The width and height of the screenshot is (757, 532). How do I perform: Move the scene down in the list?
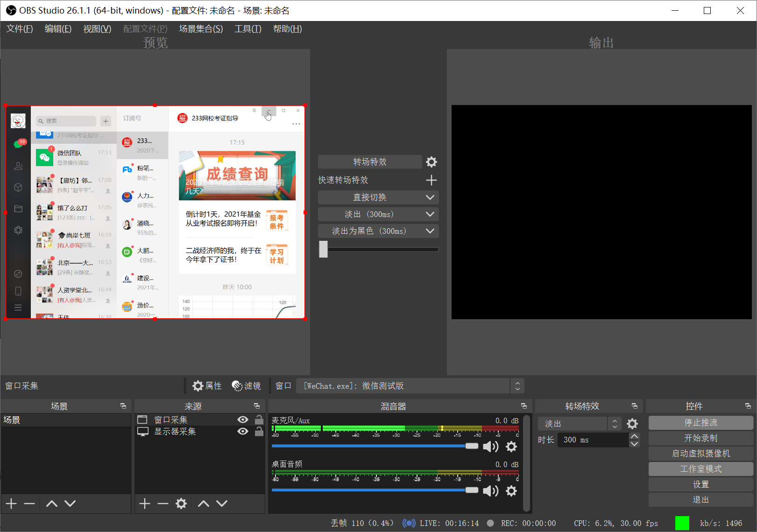(x=70, y=504)
